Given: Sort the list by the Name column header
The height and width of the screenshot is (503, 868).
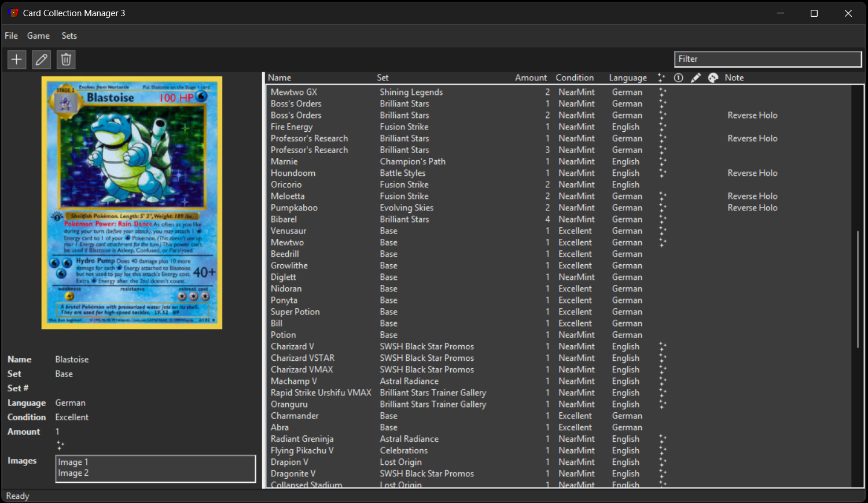Looking at the screenshot, I should pyautogui.click(x=279, y=77).
